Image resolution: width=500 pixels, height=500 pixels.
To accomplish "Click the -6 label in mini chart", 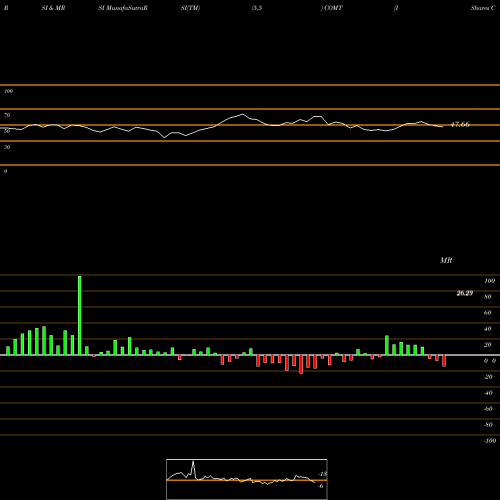I will pyautogui.click(x=321, y=486).
